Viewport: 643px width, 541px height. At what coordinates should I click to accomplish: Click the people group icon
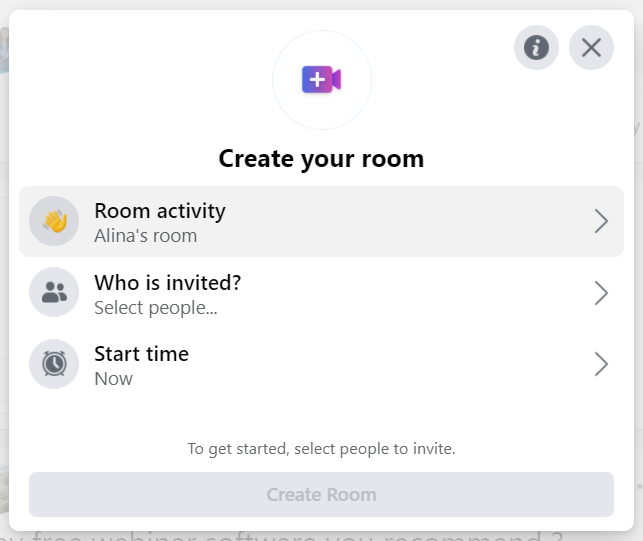click(x=54, y=292)
